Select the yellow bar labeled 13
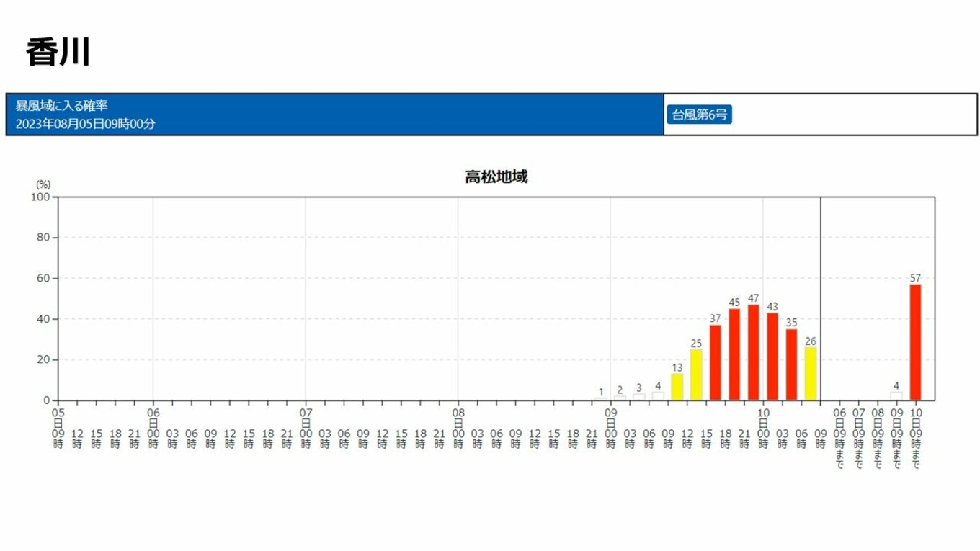 (677, 387)
